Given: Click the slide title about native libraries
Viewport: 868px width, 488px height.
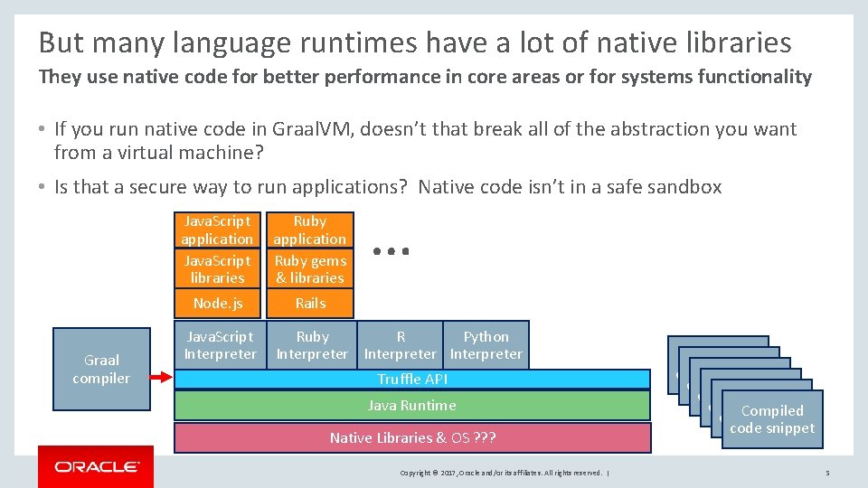Looking at the screenshot, I should pos(415,43).
